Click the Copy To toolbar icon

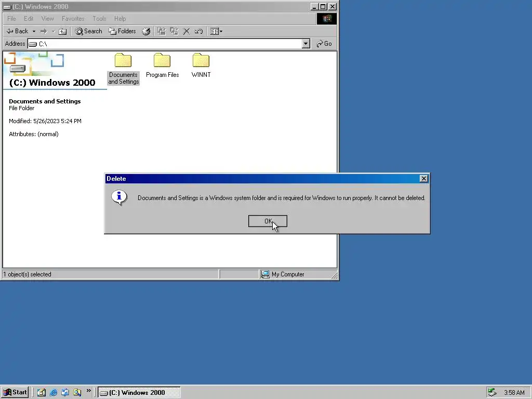click(174, 31)
